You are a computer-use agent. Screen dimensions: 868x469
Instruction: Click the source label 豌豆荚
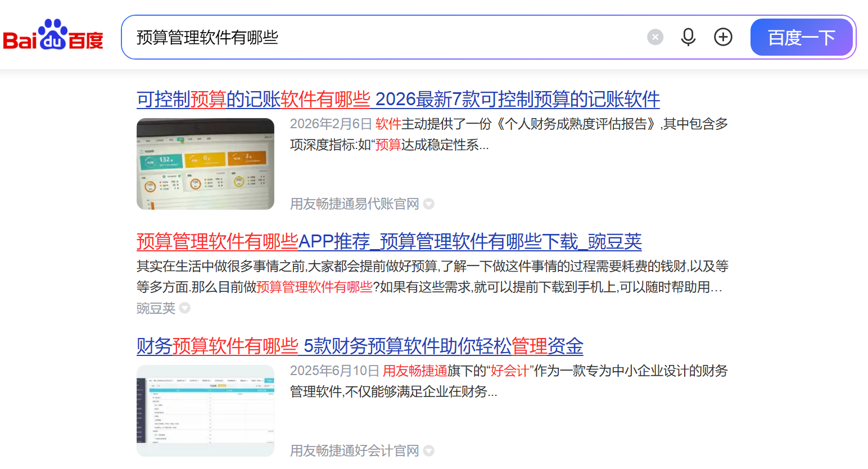pyautogui.click(x=156, y=308)
